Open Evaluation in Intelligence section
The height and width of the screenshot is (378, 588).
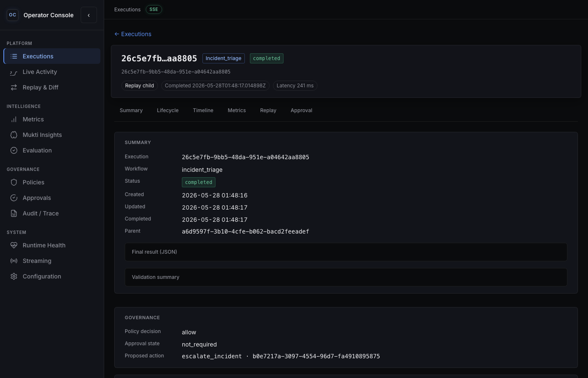[x=52, y=150]
